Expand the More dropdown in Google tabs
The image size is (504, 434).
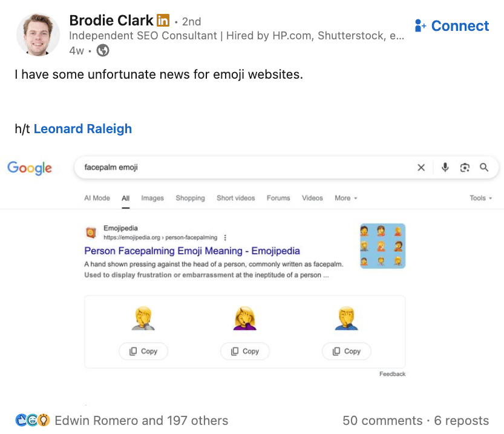click(x=345, y=198)
